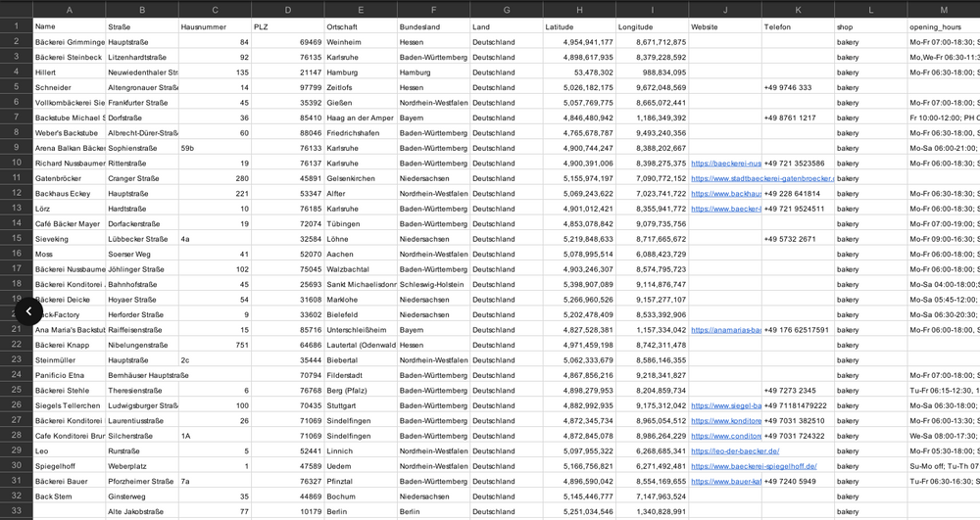Select cell 'Schleswig-Holstein'
Viewport: 980px width, 520px height.
(x=434, y=284)
